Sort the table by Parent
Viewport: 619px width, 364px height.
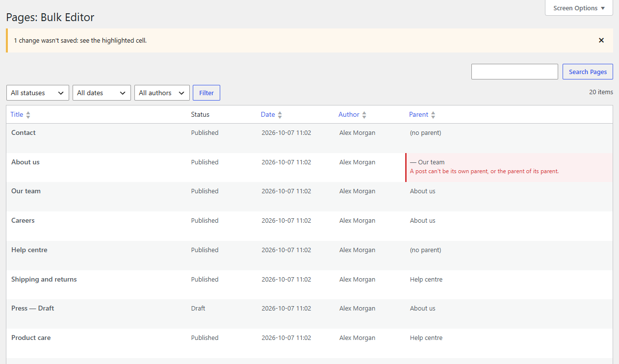click(x=418, y=114)
